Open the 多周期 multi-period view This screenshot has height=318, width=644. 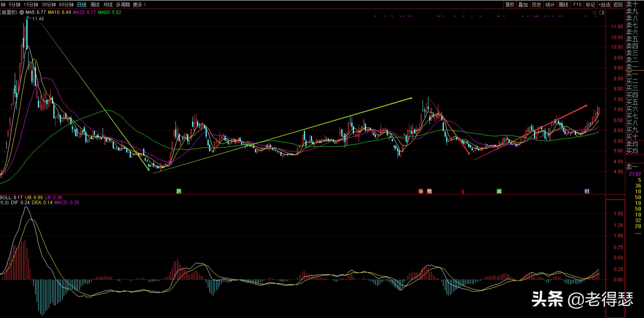coord(123,5)
